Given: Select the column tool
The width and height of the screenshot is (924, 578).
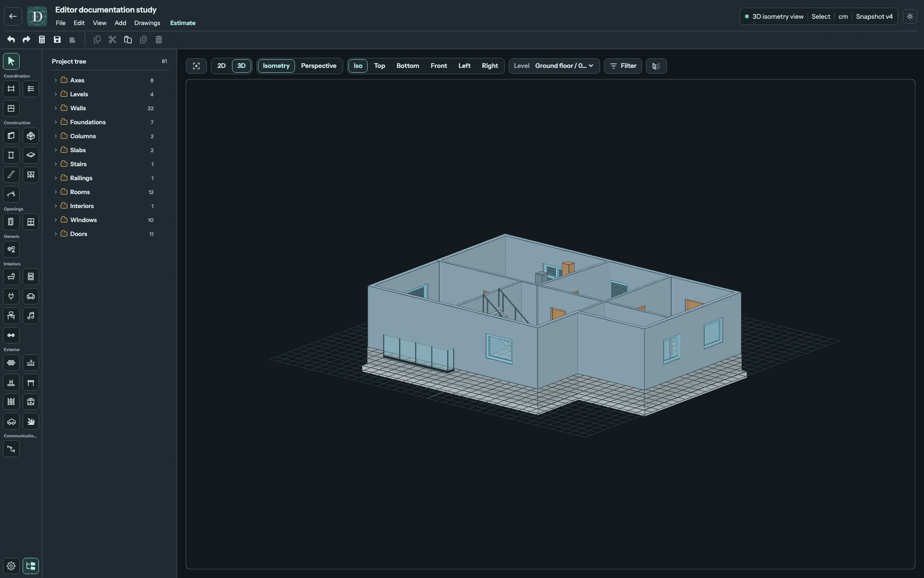Looking at the screenshot, I should [11, 155].
